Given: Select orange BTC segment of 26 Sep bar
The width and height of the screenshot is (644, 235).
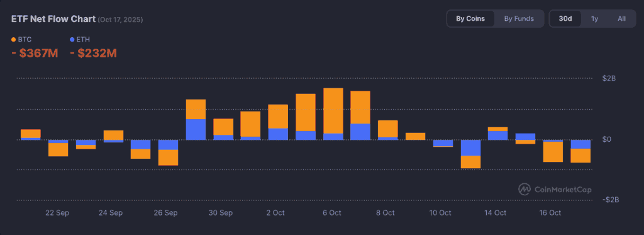Looking at the screenshot, I should pos(168,158).
